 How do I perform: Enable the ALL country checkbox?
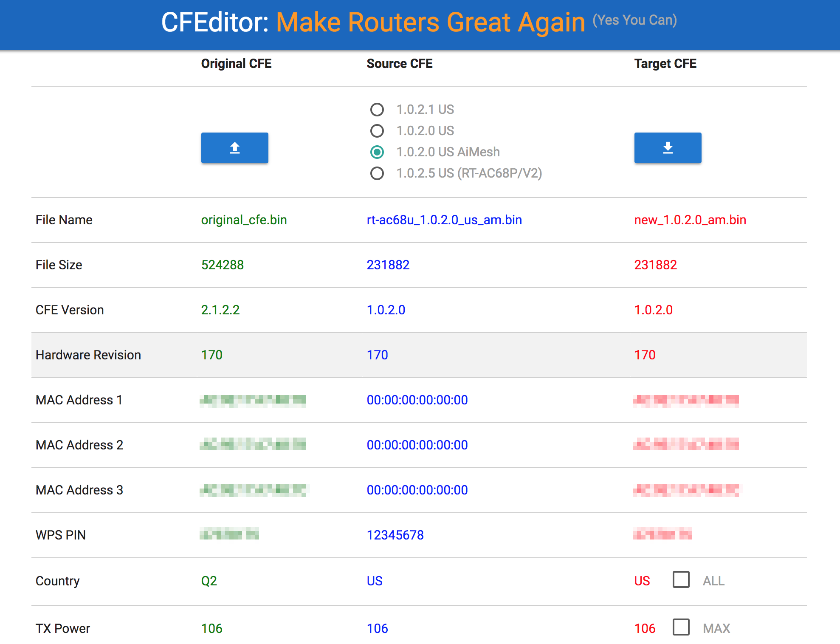tap(681, 580)
